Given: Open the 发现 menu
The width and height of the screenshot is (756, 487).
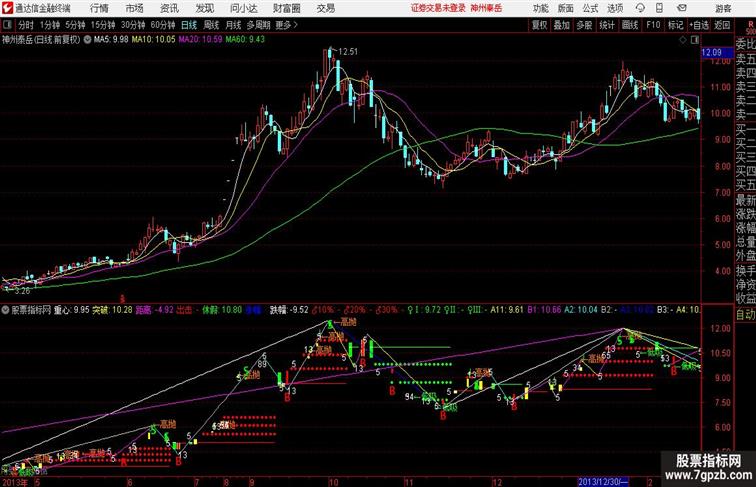Looking at the screenshot, I should [x=205, y=8].
